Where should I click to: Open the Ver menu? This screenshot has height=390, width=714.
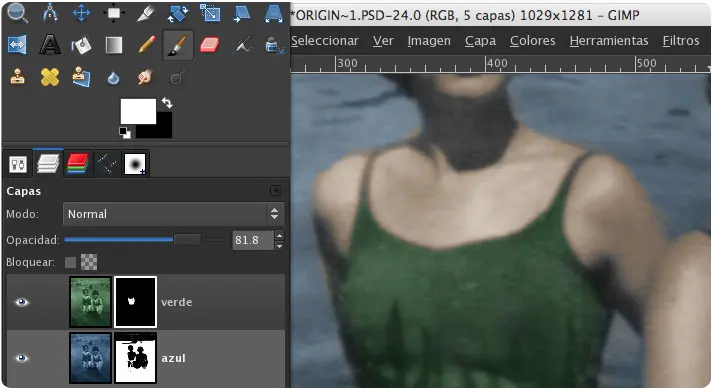pyautogui.click(x=383, y=41)
